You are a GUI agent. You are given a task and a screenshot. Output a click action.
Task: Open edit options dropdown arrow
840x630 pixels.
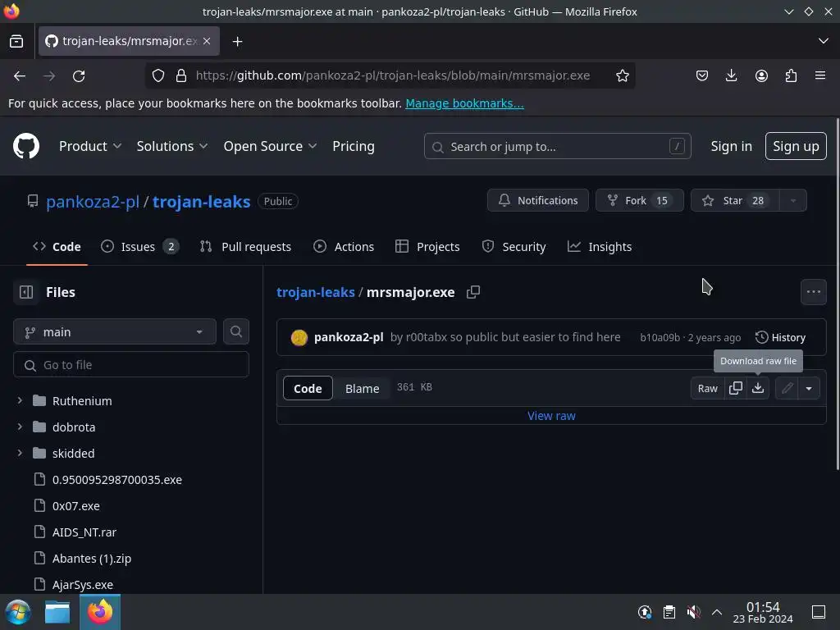point(809,388)
